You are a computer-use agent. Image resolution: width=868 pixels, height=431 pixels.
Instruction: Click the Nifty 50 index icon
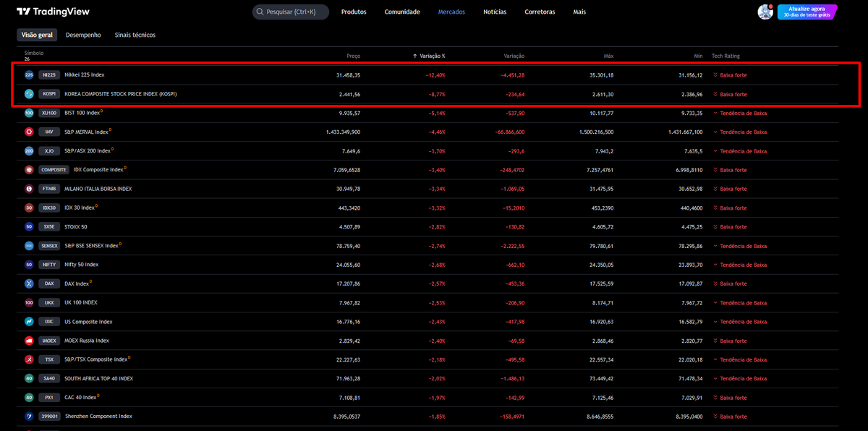(x=29, y=265)
